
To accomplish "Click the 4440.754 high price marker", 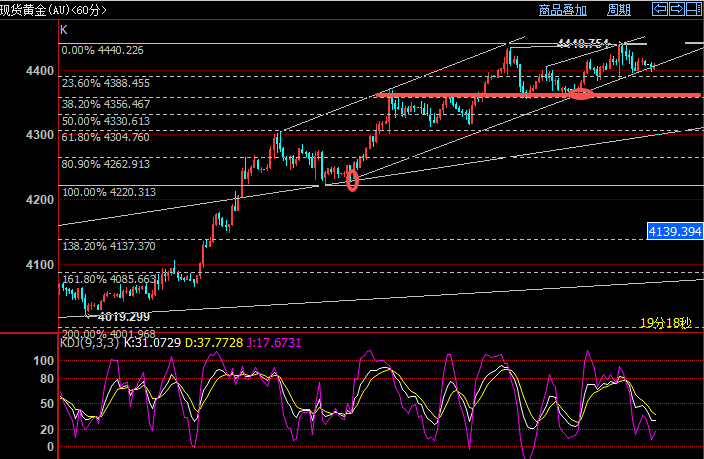I will [583, 44].
